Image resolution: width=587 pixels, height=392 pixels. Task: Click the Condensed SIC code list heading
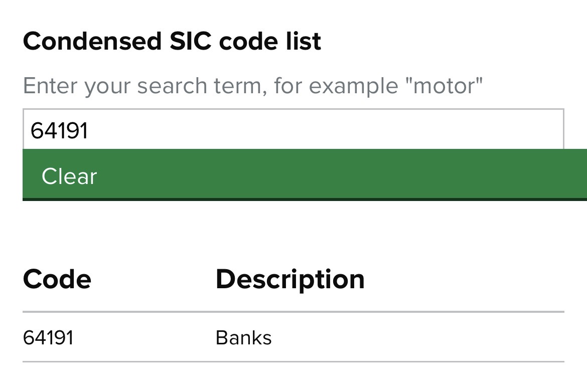pyautogui.click(x=172, y=41)
